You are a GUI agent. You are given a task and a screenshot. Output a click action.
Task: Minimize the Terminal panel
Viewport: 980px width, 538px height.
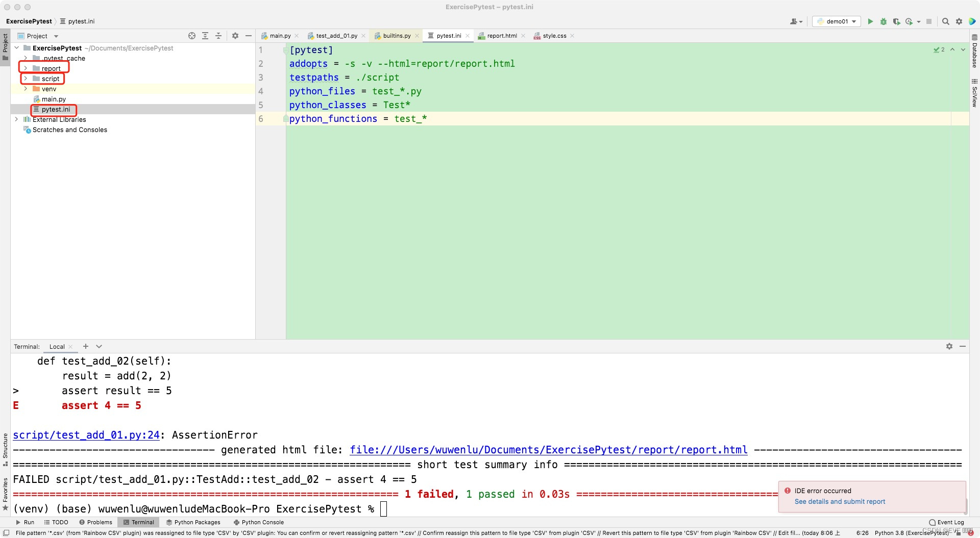[963, 346]
